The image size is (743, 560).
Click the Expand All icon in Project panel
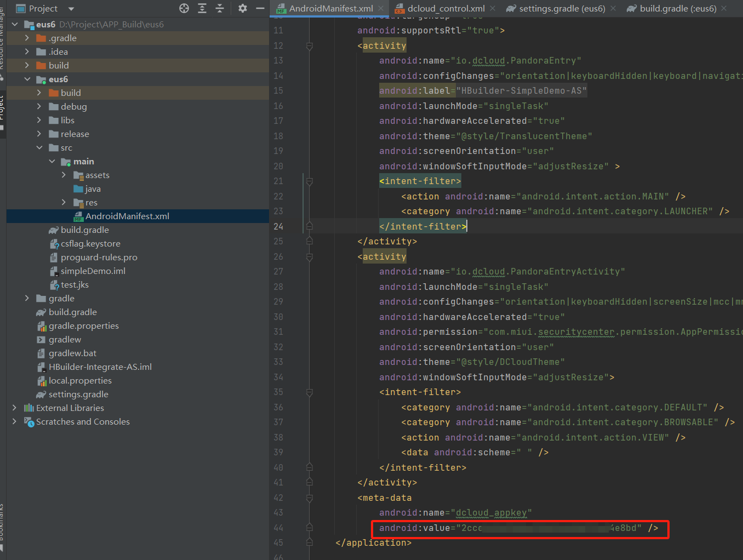tap(202, 8)
